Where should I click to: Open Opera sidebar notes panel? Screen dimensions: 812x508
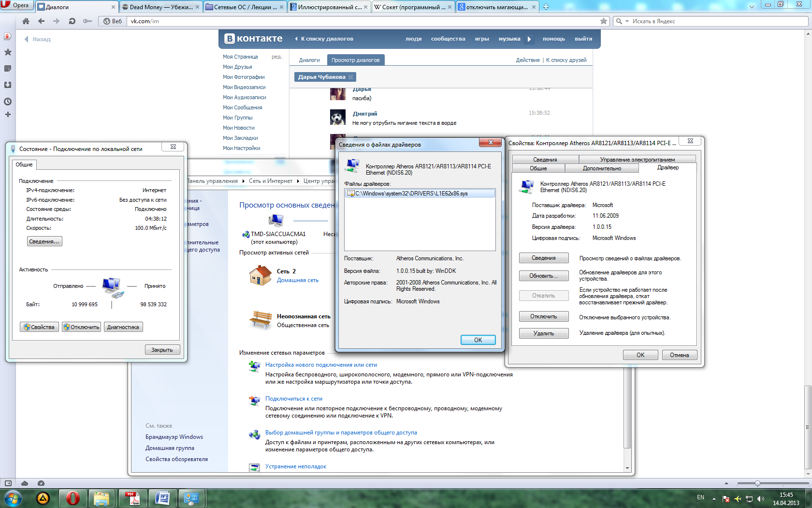pyautogui.click(x=8, y=69)
